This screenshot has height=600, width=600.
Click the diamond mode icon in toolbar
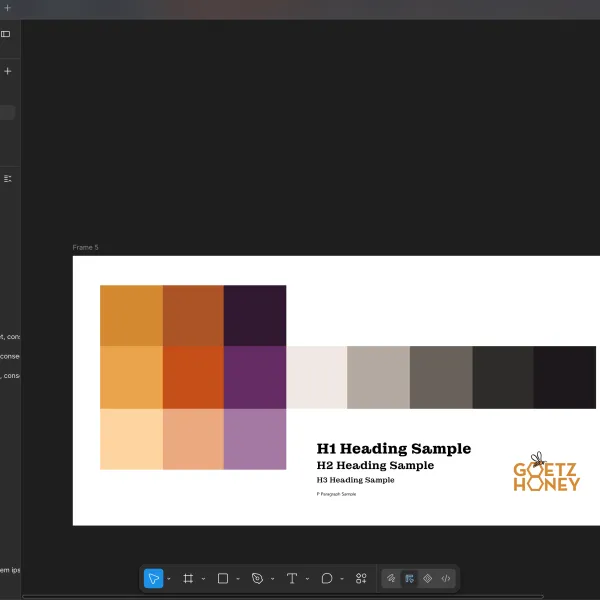tap(427, 578)
